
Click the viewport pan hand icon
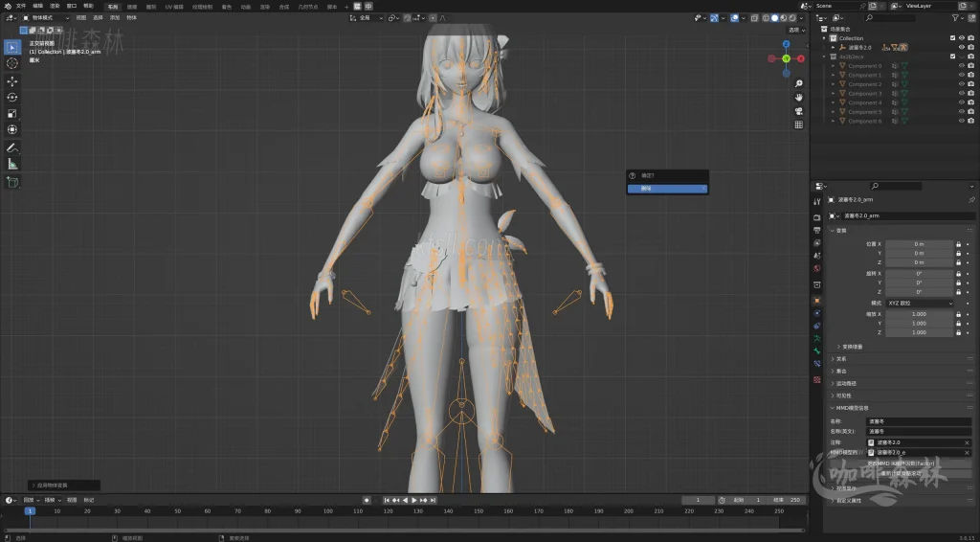799,98
